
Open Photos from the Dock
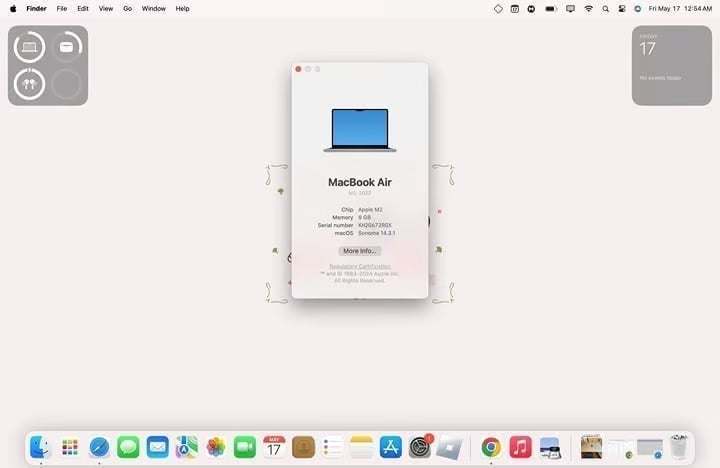point(216,447)
